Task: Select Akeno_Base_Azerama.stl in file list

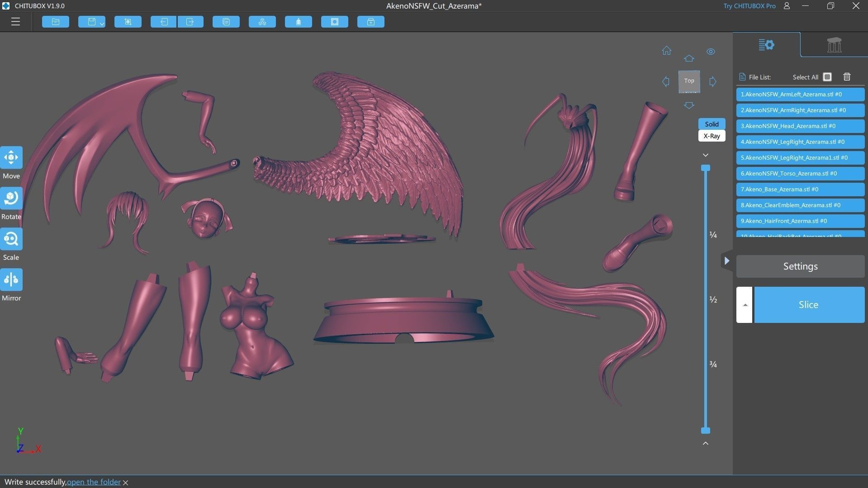Action: tap(800, 190)
